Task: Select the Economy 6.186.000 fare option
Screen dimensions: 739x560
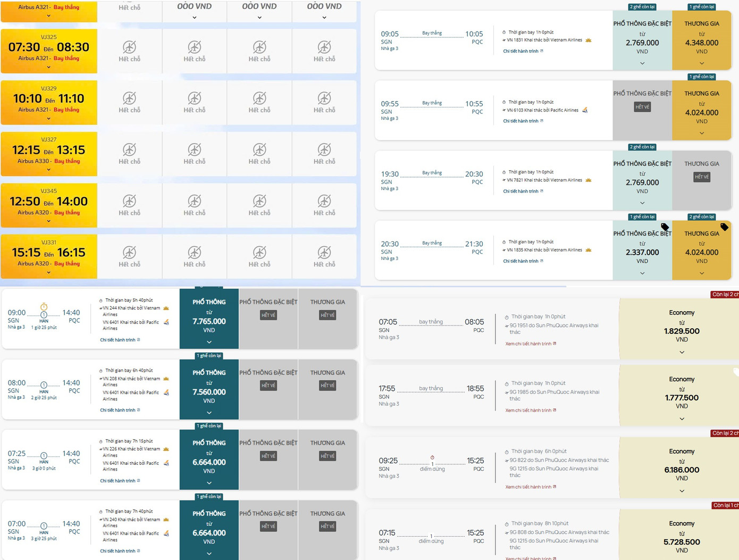Action: tap(682, 470)
